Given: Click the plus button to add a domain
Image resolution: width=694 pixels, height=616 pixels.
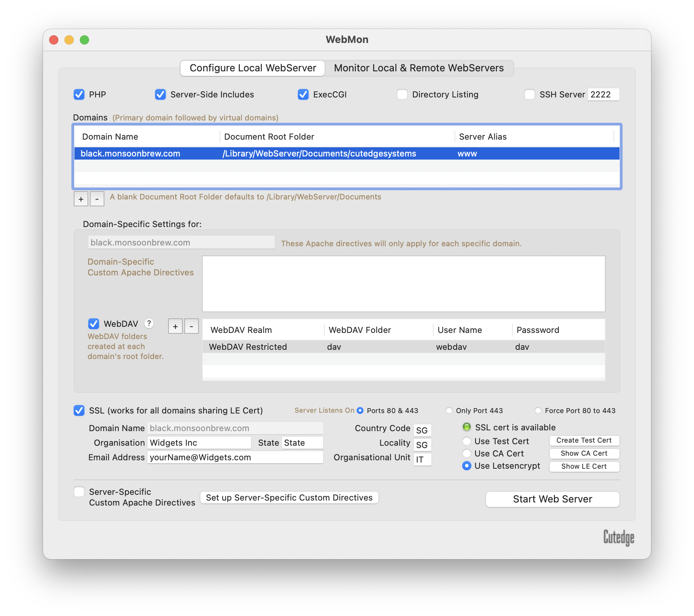Looking at the screenshot, I should coord(81,199).
